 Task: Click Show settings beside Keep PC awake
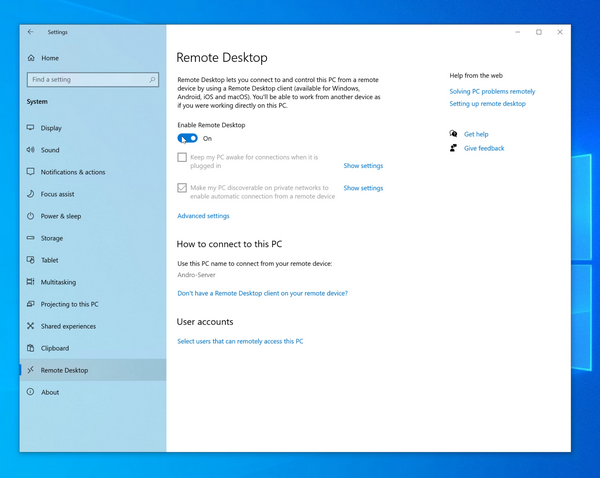click(x=363, y=166)
